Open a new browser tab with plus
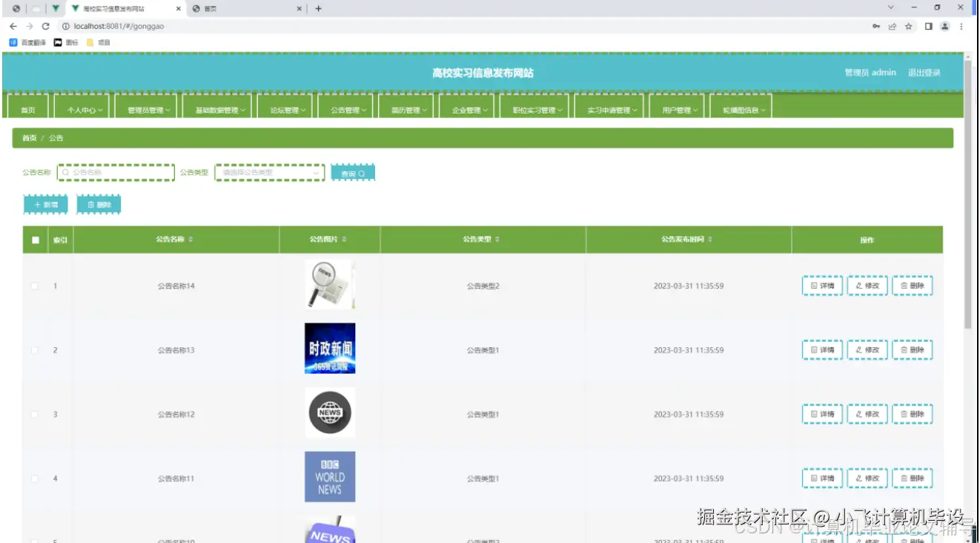 [x=318, y=8]
